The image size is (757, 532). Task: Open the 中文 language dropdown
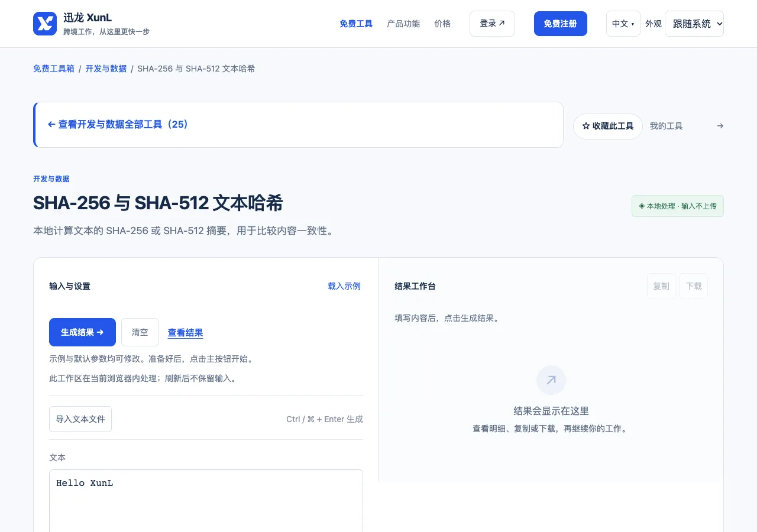623,24
